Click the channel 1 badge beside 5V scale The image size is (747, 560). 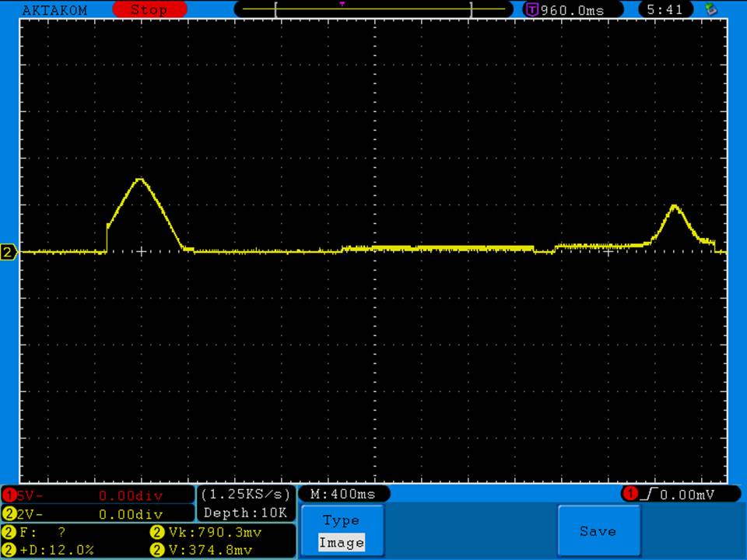[x=9, y=495]
